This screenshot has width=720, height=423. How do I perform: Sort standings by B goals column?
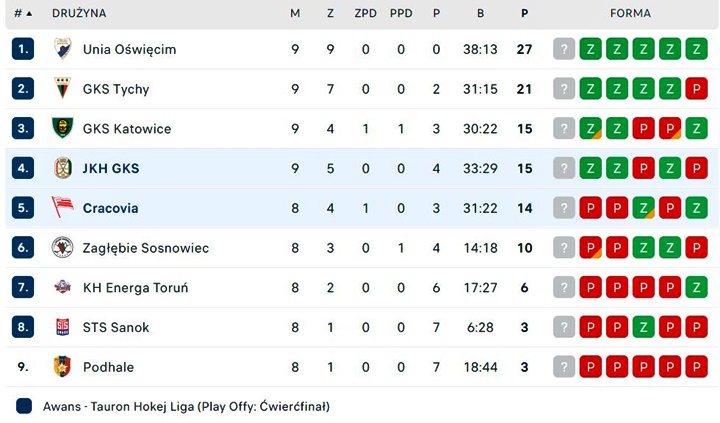tap(480, 14)
